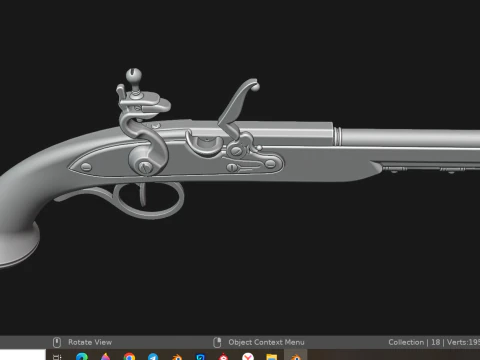Click the Object Context Menu status hint
Viewport: 480px width, 360px height.
pos(266,342)
